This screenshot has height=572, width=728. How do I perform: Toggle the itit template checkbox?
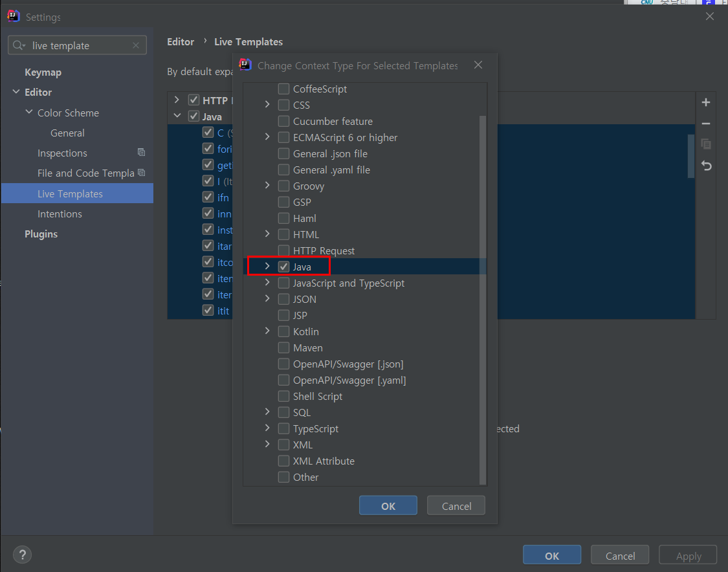(208, 310)
